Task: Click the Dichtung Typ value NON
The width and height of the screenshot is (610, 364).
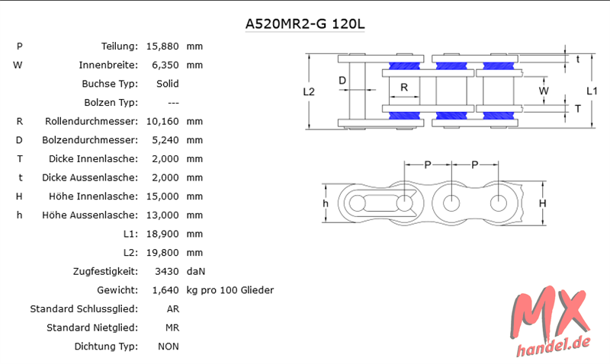Action: [169, 346]
